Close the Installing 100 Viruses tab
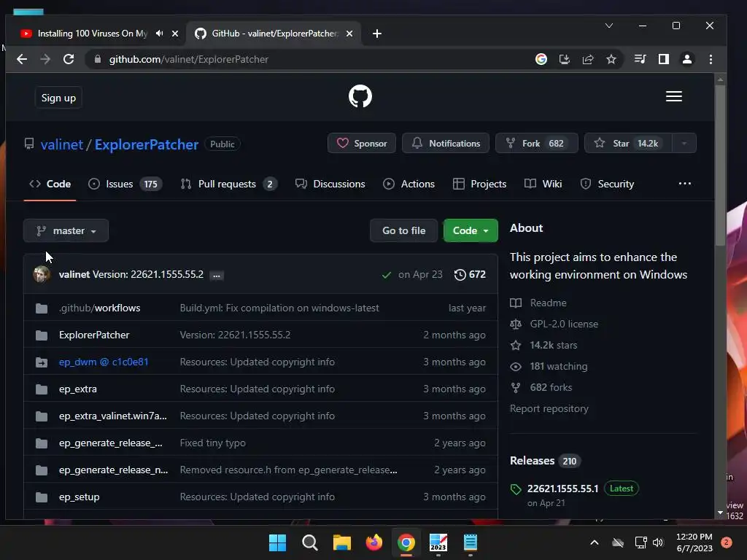 tap(175, 34)
